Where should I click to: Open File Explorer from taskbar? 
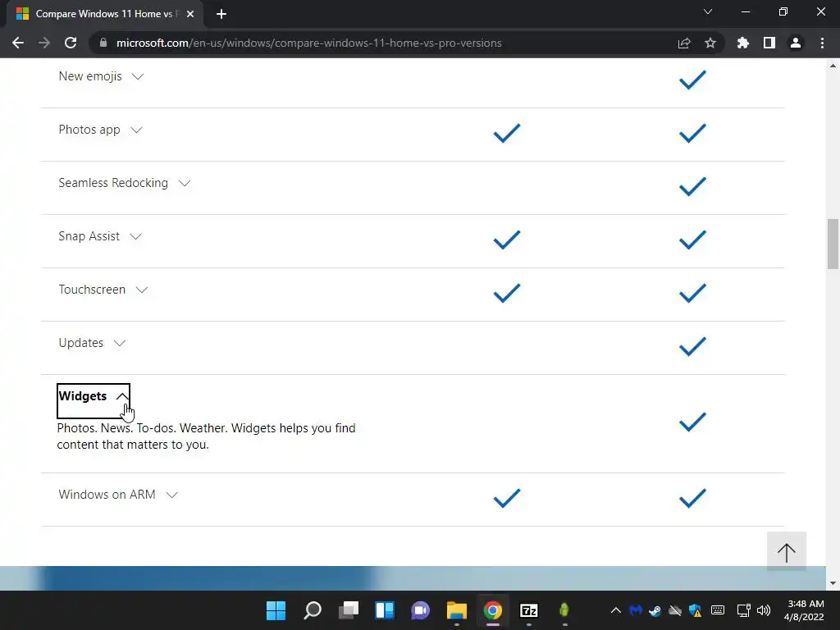pyautogui.click(x=457, y=610)
